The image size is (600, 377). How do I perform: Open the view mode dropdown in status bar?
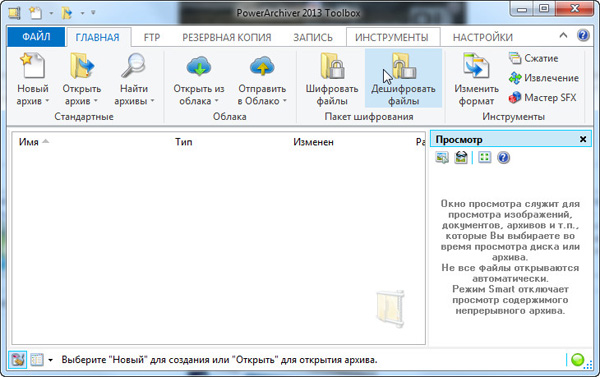pyautogui.click(x=51, y=360)
